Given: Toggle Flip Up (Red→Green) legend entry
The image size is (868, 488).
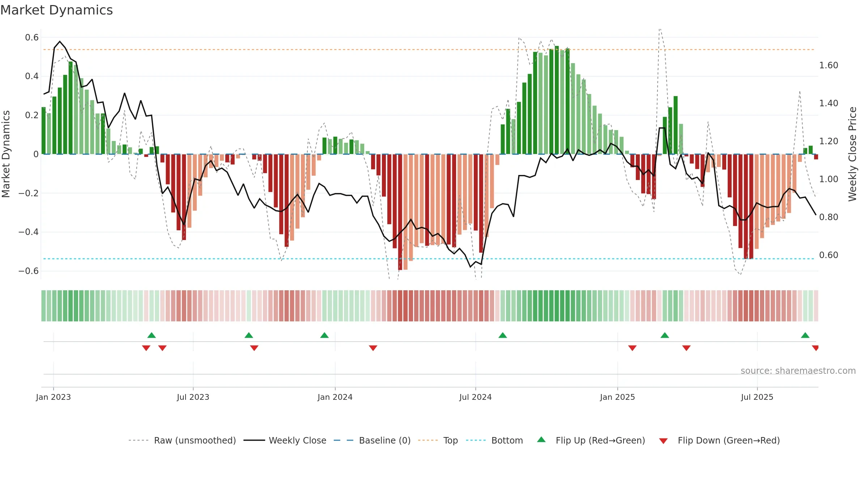Looking at the screenshot, I should (591, 440).
